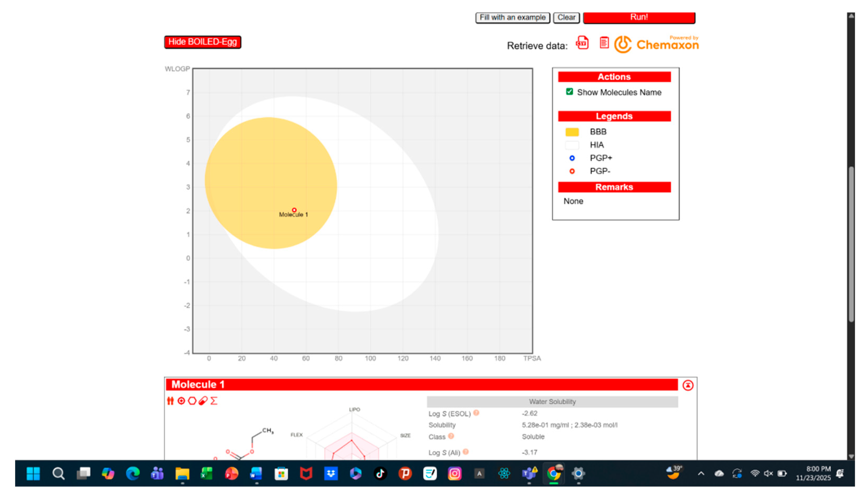Click Molecule 1 point on plot
The height and width of the screenshot is (498, 868).
pyautogui.click(x=294, y=210)
